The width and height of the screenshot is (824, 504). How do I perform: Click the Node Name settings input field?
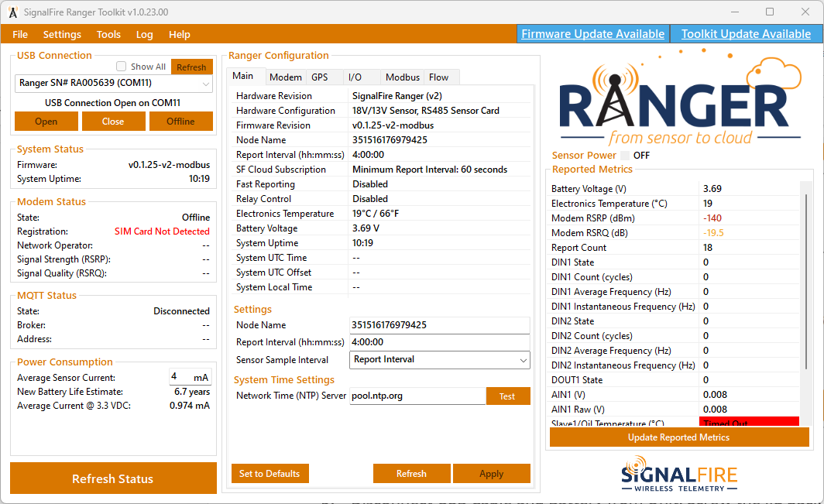pyautogui.click(x=439, y=325)
